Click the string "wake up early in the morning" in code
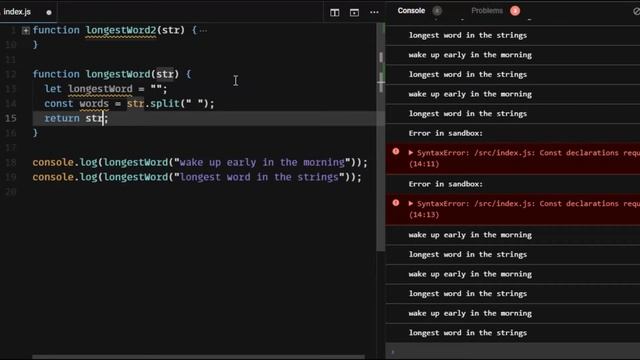 point(262,162)
